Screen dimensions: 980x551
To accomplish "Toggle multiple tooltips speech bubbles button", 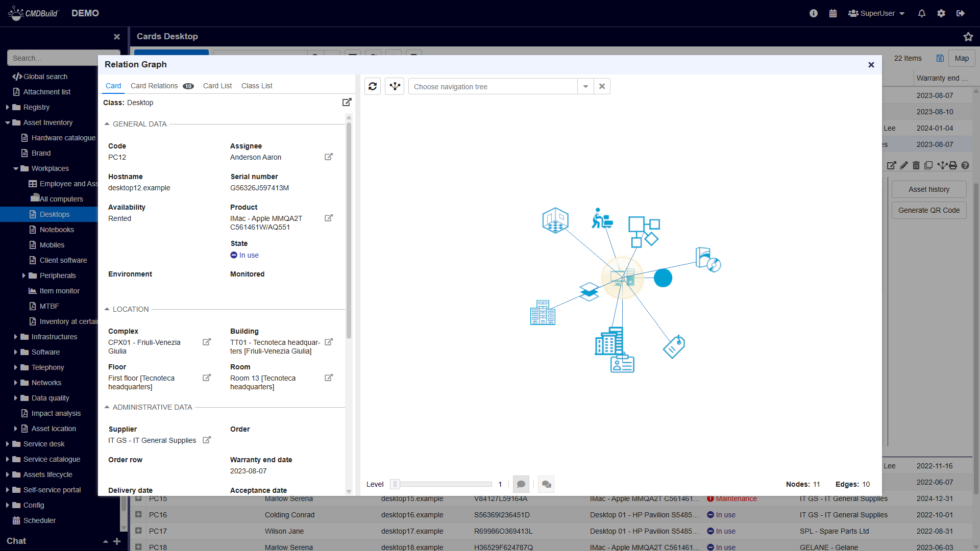I will [x=546, y=484].
